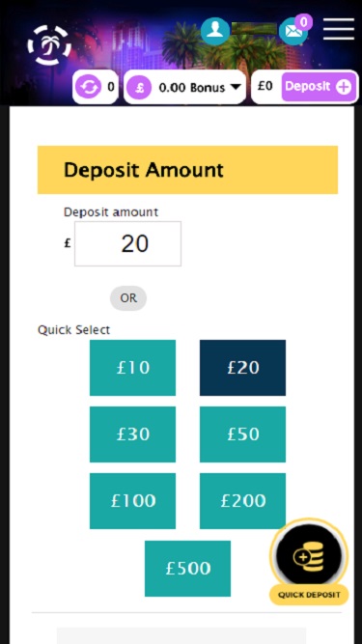The height and width of the screenshot is (644, 362).
Task: Expand the 0.00 Bonus dropdown arrow
Action: 236,87
